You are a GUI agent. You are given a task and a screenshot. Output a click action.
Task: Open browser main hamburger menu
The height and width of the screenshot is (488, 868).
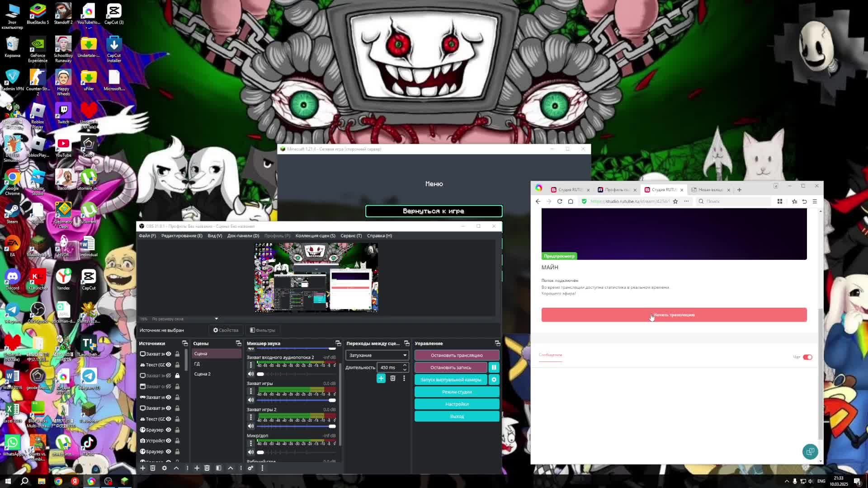pos(815,202)
